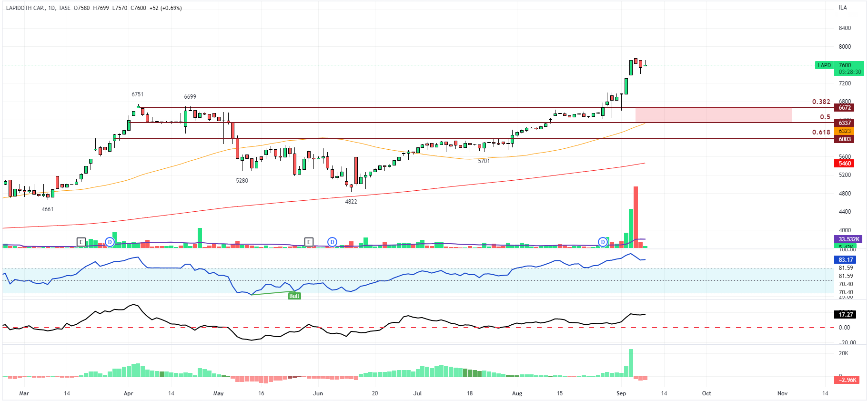Screen dimensions: 868x402
Task: Click the red 5460 moving average label
Action: 844,164
